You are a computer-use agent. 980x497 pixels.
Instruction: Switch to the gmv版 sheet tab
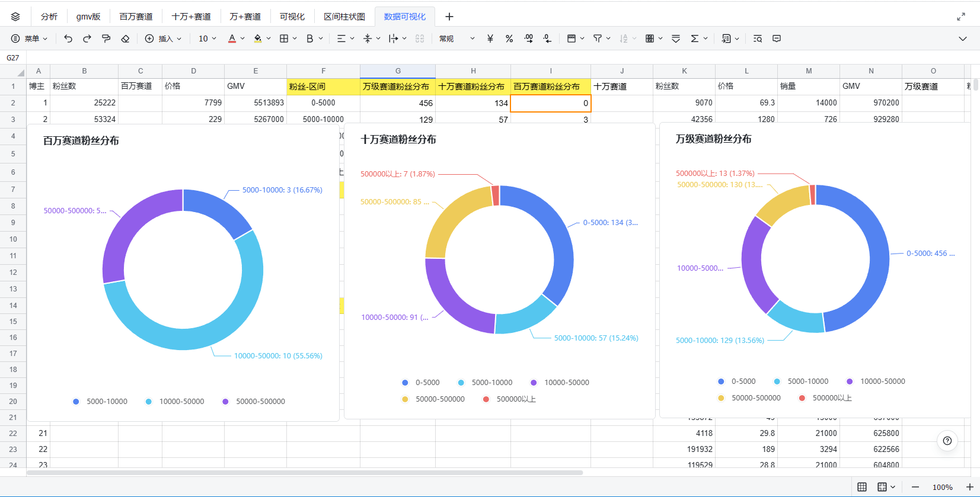pos(88,17)
